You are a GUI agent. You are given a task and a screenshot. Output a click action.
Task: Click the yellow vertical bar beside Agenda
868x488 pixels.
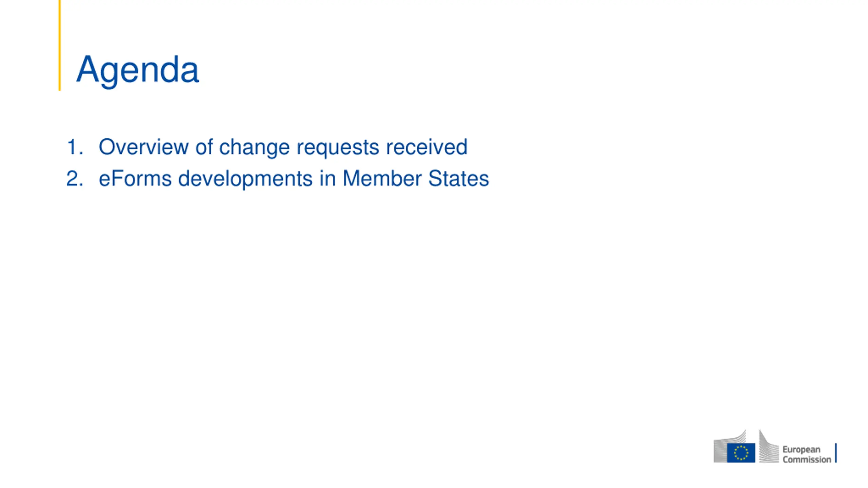(x=60, y=45)
